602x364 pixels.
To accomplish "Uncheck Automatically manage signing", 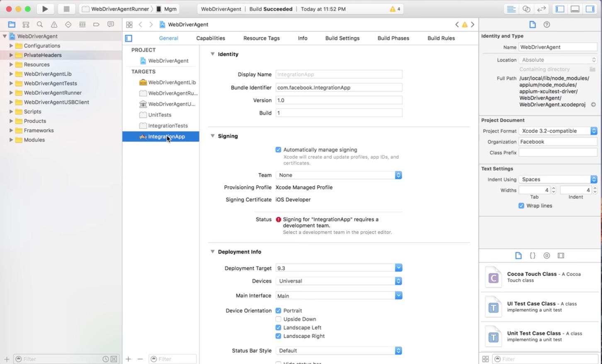I will click(278, 150).
